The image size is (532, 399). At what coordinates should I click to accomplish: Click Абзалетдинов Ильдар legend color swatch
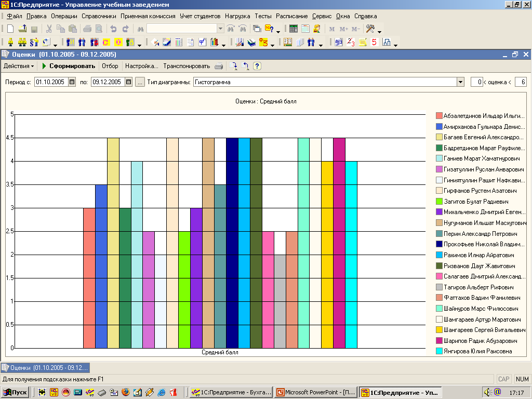coord(439,116)
